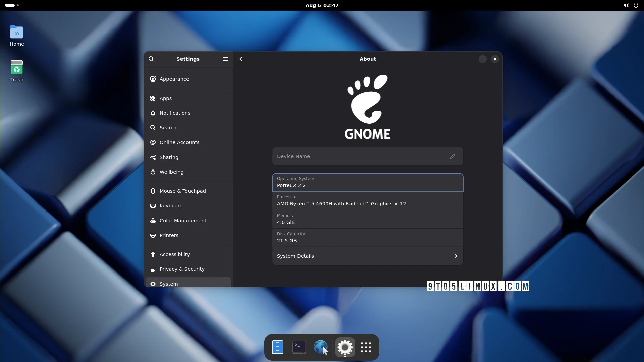This screenshot has width=644, height=362.
Task: Open Wellbeing settings
Action: click(x=171, y=172)
